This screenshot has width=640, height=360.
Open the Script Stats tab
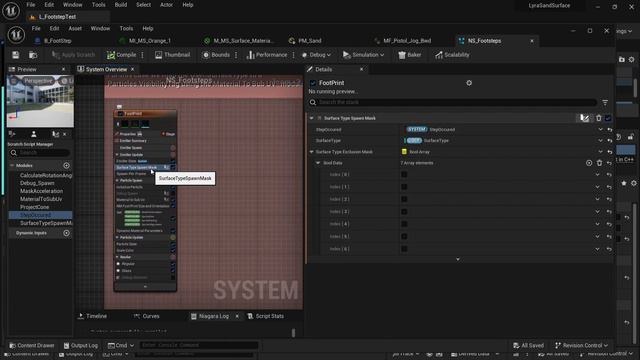(x=265, y=316)
